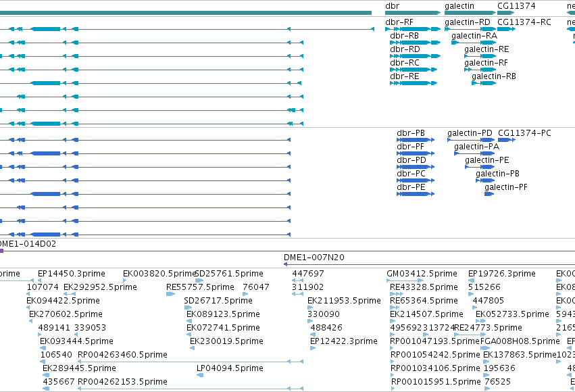Click the CG11374 gene label
The height and width of the screenshot is (392, 575).
click(516, 6)
